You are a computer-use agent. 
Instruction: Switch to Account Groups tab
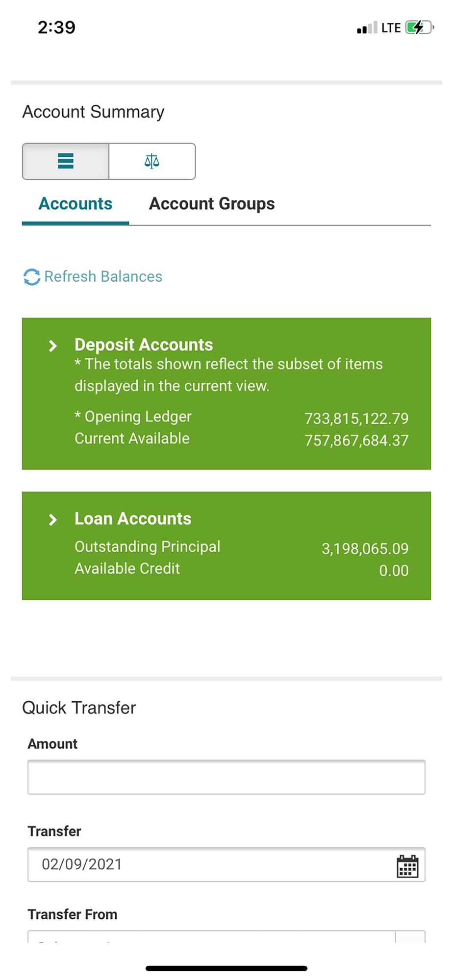(212, 204)
